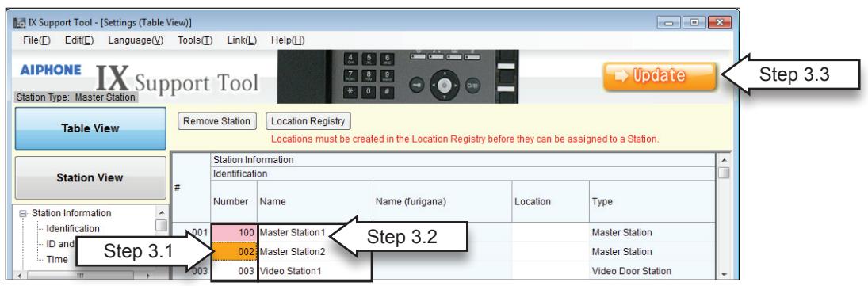Select Identification in the settings tree
Screen dimensions: 868x286
coord(72,228)
